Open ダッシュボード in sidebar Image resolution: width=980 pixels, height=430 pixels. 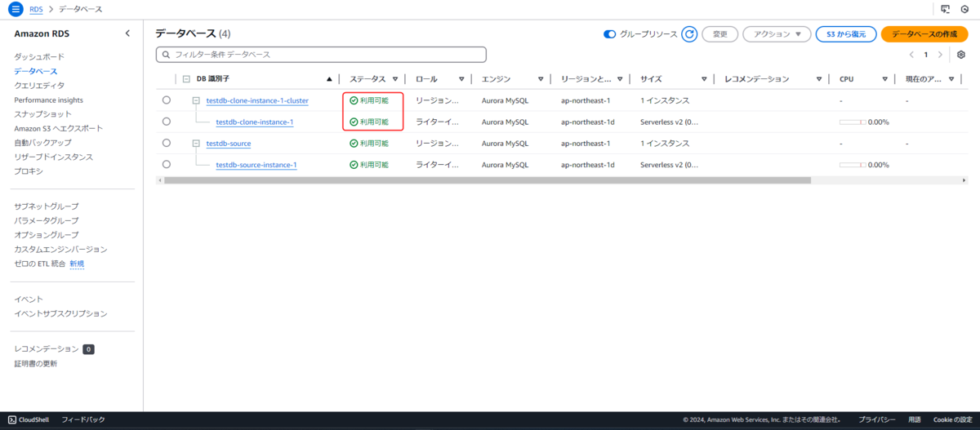(39, 57)
